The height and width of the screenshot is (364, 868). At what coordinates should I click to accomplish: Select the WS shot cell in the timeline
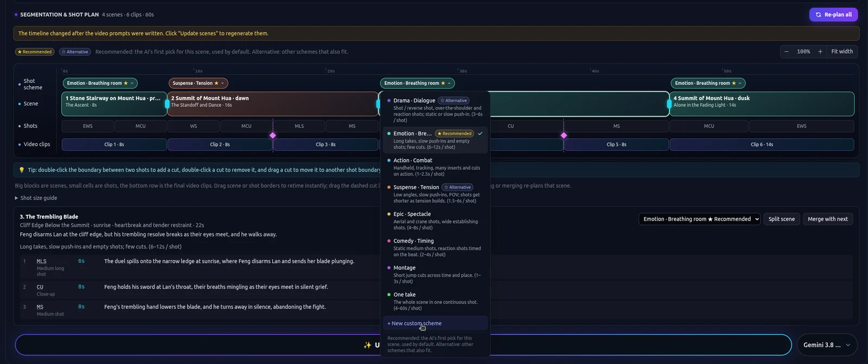point(194,126)
